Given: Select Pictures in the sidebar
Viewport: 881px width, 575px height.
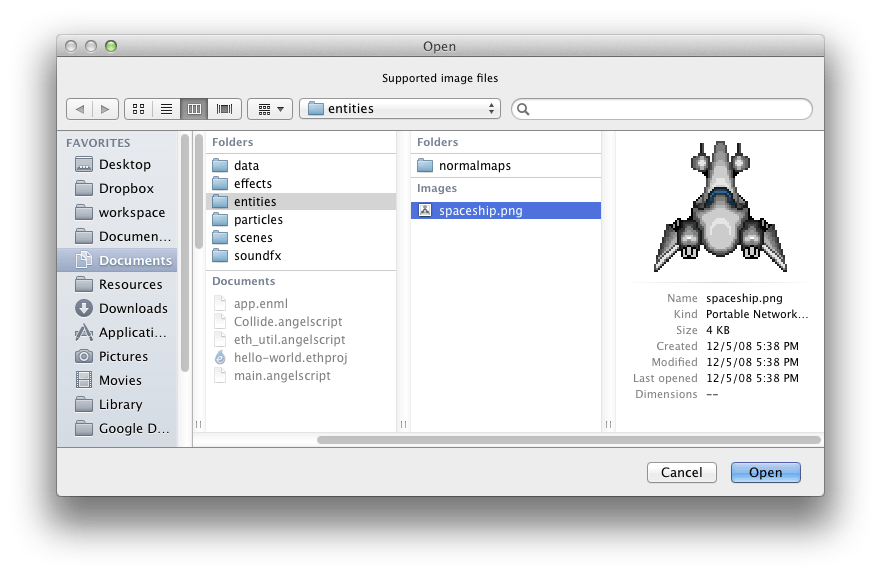Looking at the screenshot, I should (123, 356).
